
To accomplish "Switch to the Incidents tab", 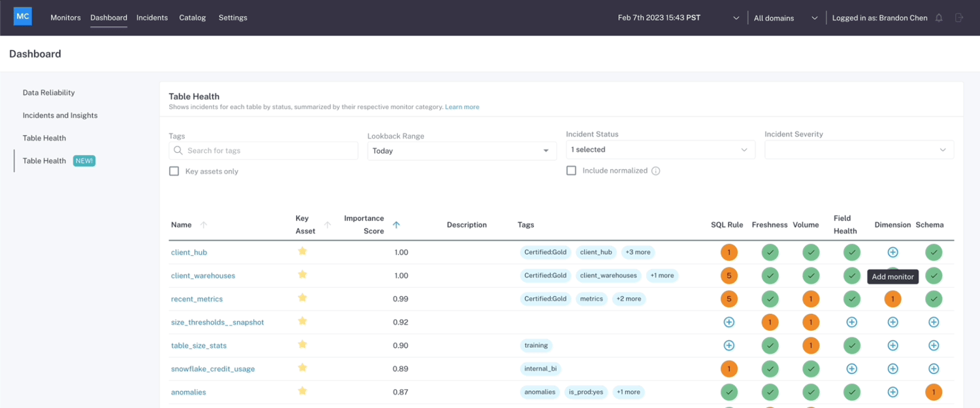I will 152,18.
